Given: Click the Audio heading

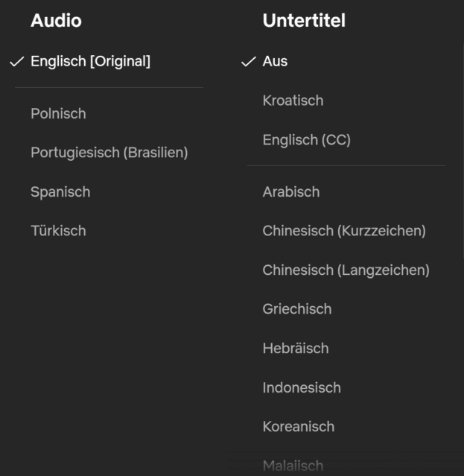Looking at the screenshot, I should coord(56,21).
